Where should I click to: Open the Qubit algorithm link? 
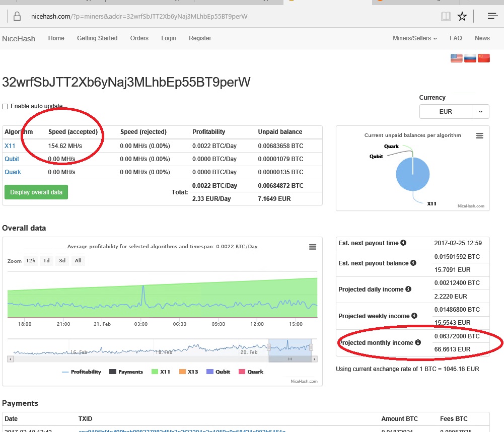tap(12, 159)
